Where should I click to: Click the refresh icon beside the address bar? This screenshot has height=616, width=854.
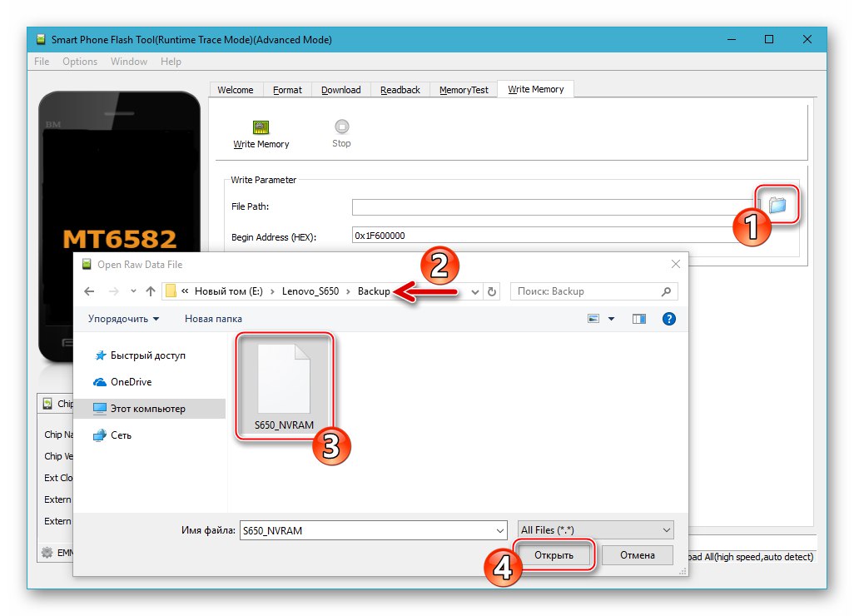click(x=490, y=291)
